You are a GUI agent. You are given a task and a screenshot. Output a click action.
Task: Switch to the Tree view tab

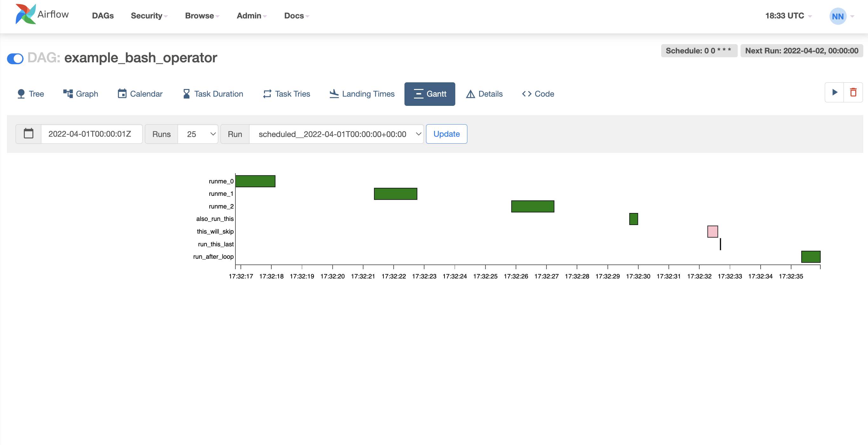30,94
